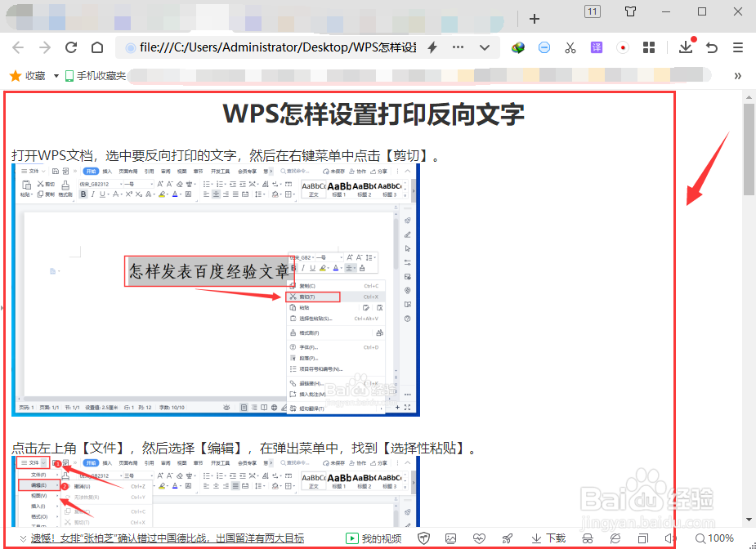Image resolution: width=756 pixels, height=549 pixels.
Task: Open the news headline link about 张柏芝
Action: click(168, 538)
